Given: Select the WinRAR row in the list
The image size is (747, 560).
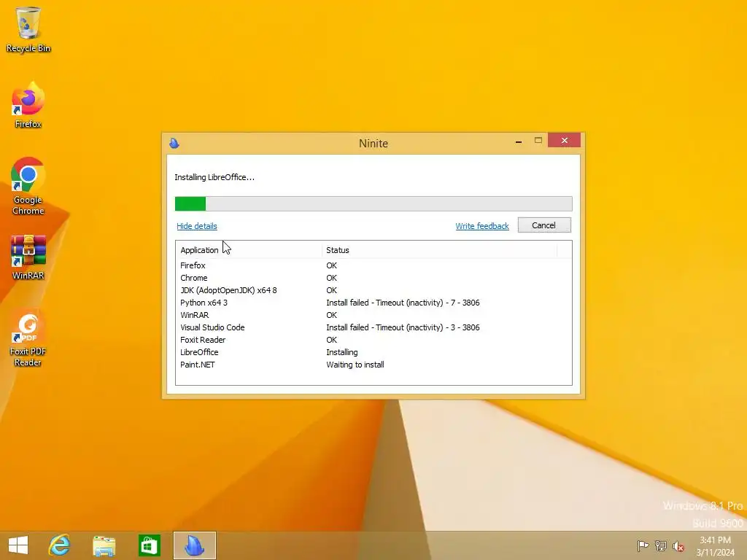Looking at the screenshot, I should (373, 315).
